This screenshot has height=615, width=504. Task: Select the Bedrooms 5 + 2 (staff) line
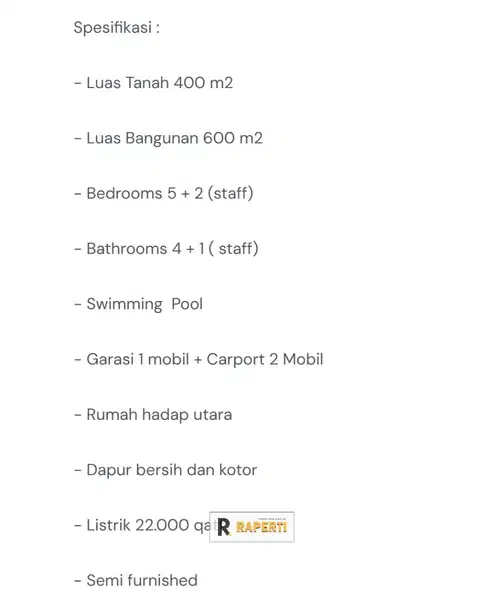pyautogui.click(x=164, y=193)
